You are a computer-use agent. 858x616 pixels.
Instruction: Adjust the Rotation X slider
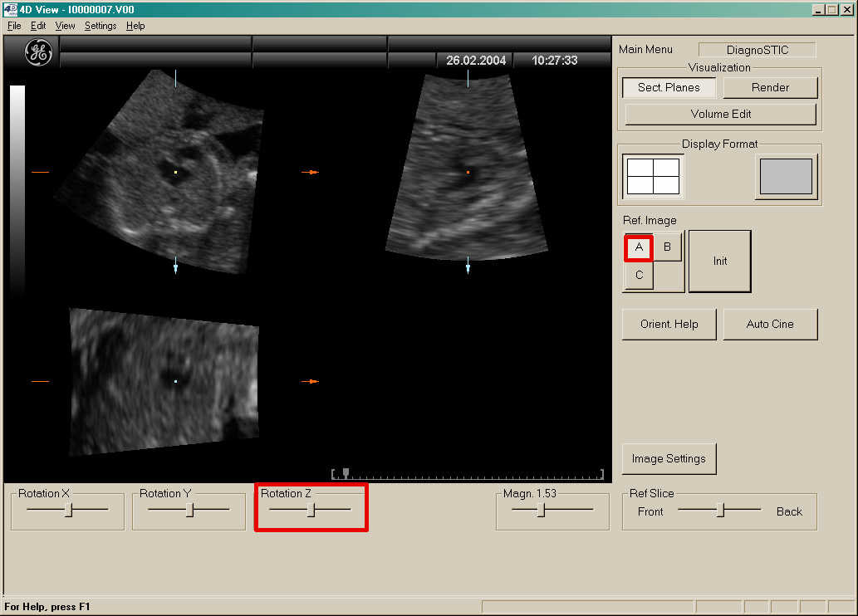click(68, 510)
